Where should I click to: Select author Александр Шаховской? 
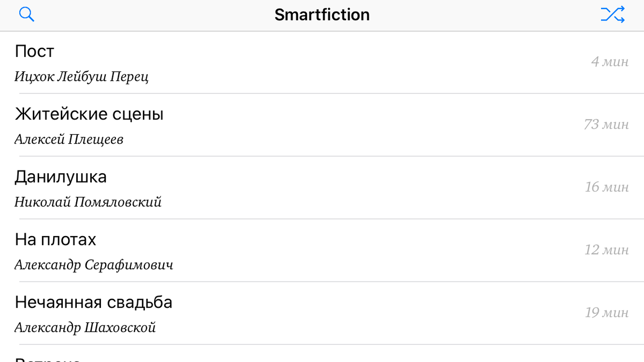(x=85, y=328)
